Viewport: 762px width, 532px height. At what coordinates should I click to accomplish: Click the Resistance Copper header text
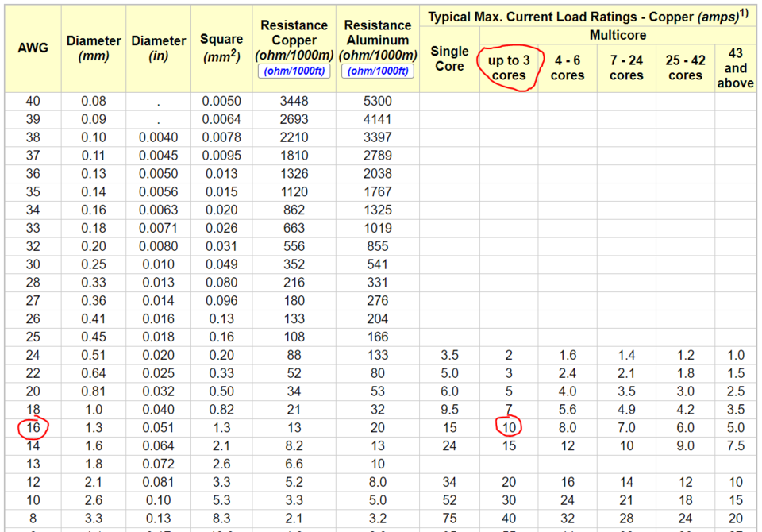pyautogui.click(x=294, y=40)
